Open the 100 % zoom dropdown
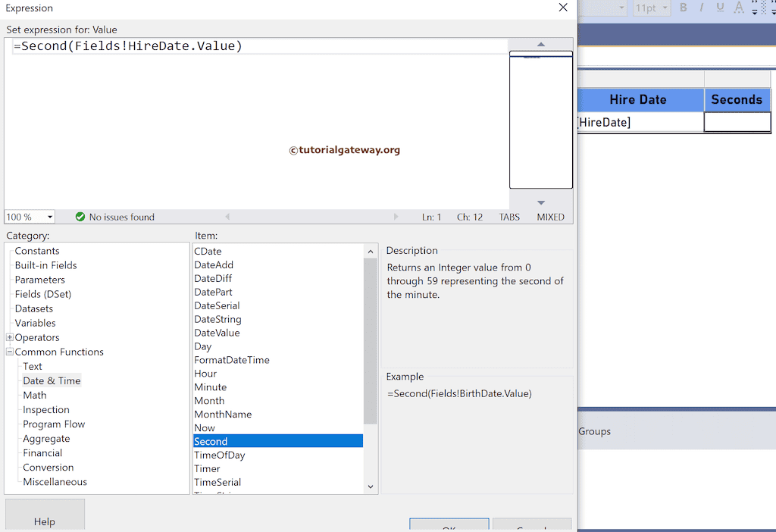 49,217
